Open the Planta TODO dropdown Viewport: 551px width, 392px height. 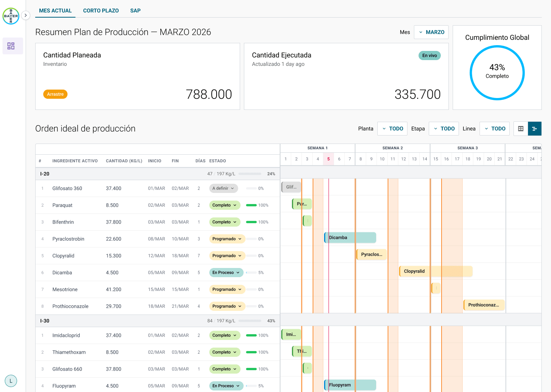coord(393,129)
